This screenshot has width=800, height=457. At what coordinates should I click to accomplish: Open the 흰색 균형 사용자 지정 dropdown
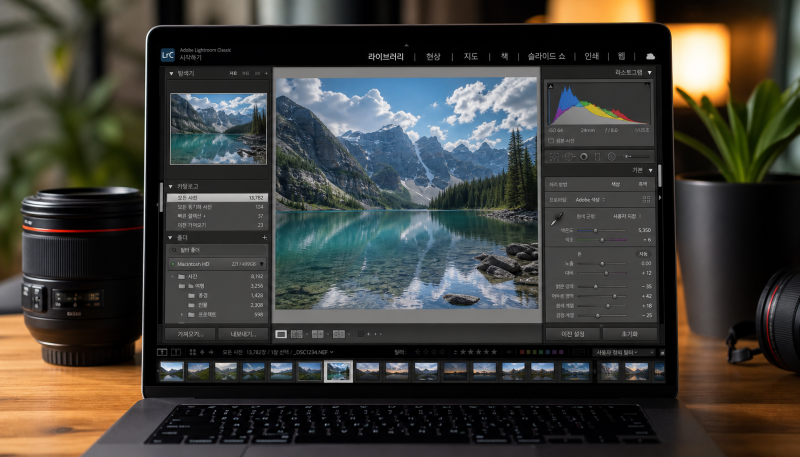click(627, 216)
